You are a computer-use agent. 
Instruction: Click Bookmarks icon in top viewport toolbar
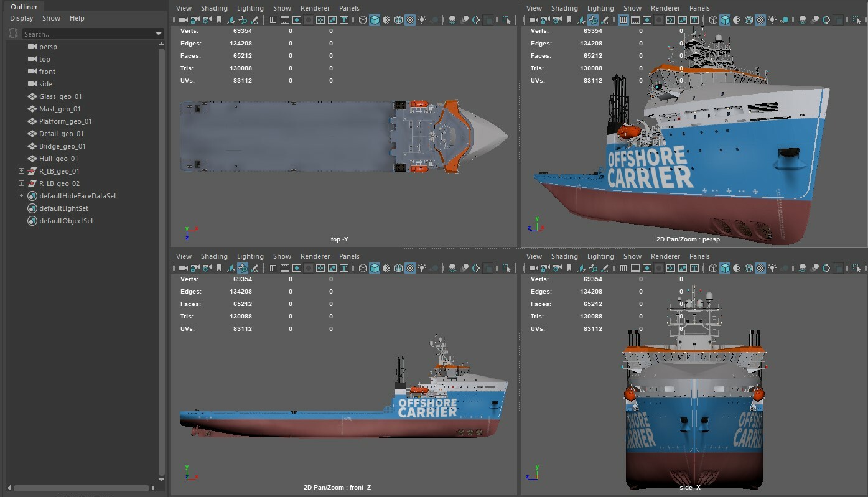point(219,20)
